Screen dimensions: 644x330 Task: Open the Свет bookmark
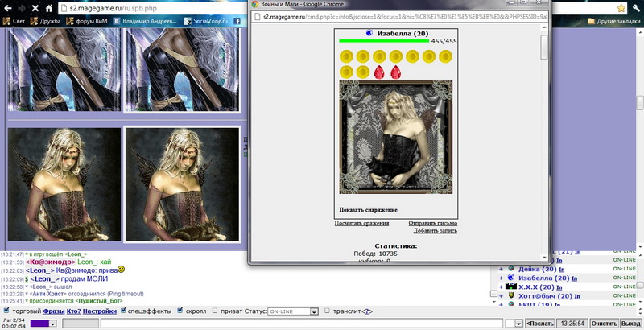[x=14, y=21]
